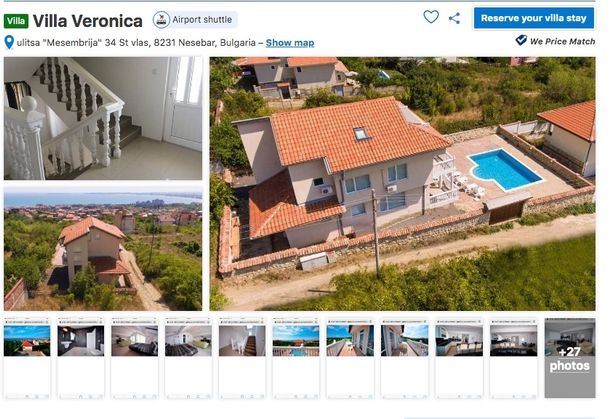Click the map pin location icon
Viewport: 615px width, 419px height.
(9, 42)
